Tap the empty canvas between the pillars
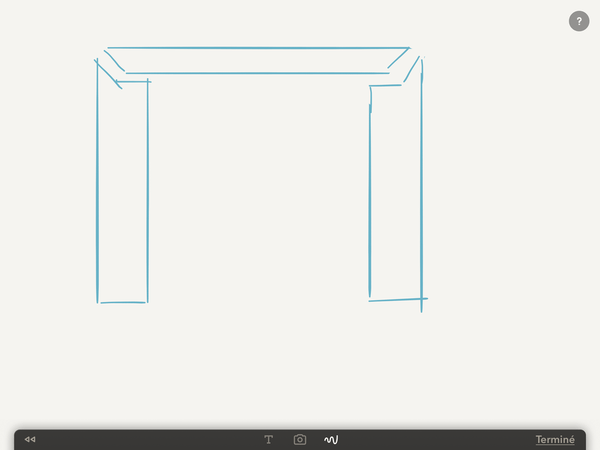 [258, 200]
